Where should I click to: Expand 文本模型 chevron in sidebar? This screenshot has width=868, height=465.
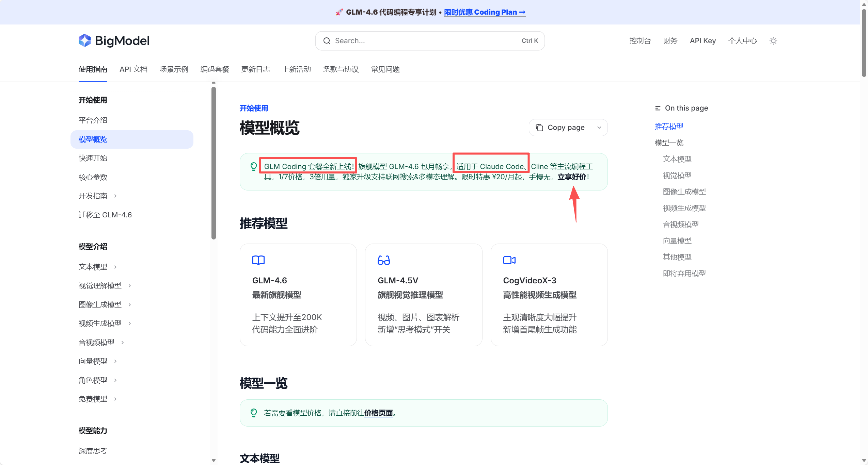[115, 267]
